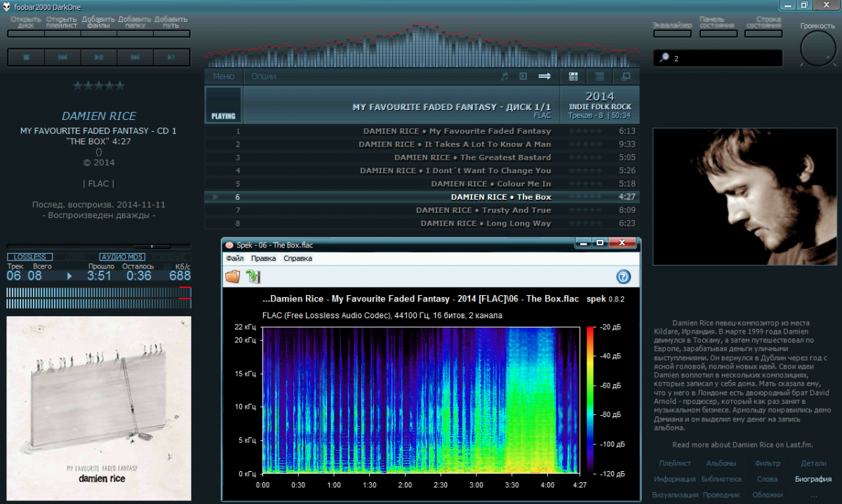
Task: Select track It Takes A Lot To Know A Man
Action: [422, 144]
